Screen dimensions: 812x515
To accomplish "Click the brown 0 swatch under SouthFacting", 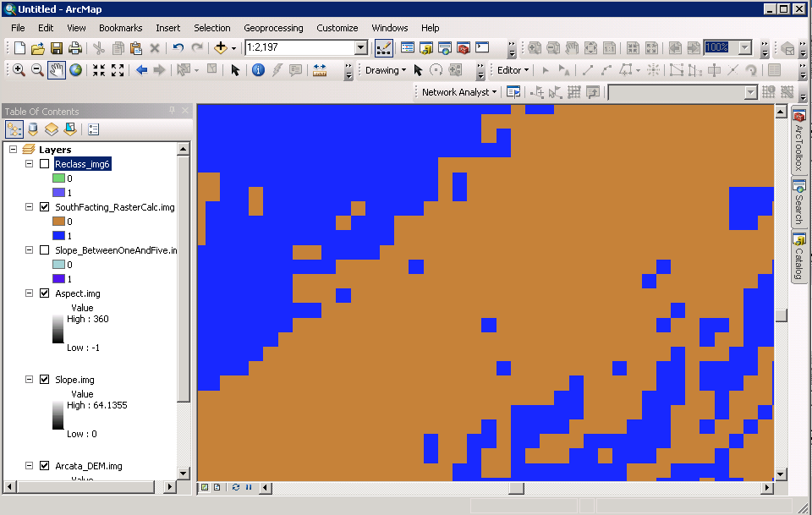I will 58,222.
